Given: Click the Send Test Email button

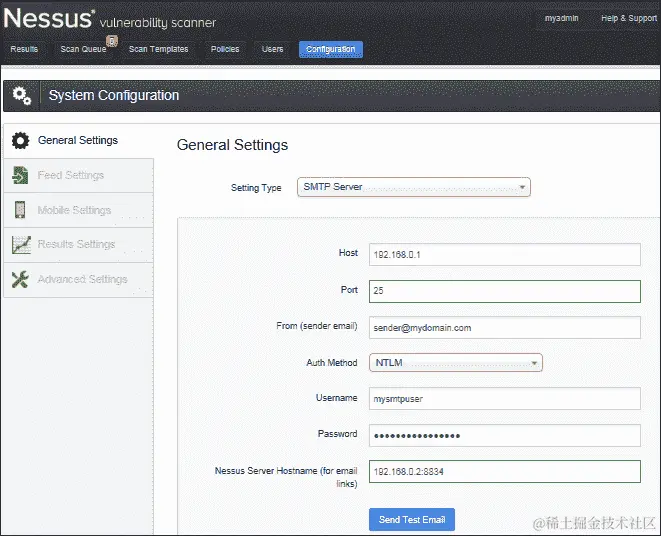Looking at the screenshot, I should [x=412, y=520].
